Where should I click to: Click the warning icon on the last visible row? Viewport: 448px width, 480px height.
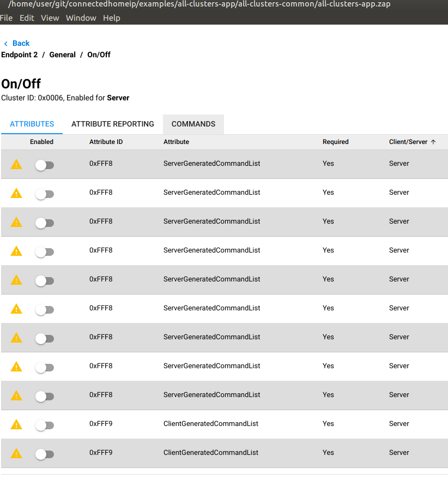[x=16, y=453]
